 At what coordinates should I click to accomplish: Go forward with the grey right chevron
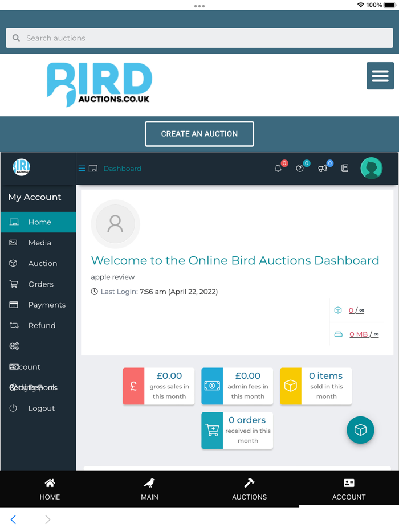(x=47, y=520)
